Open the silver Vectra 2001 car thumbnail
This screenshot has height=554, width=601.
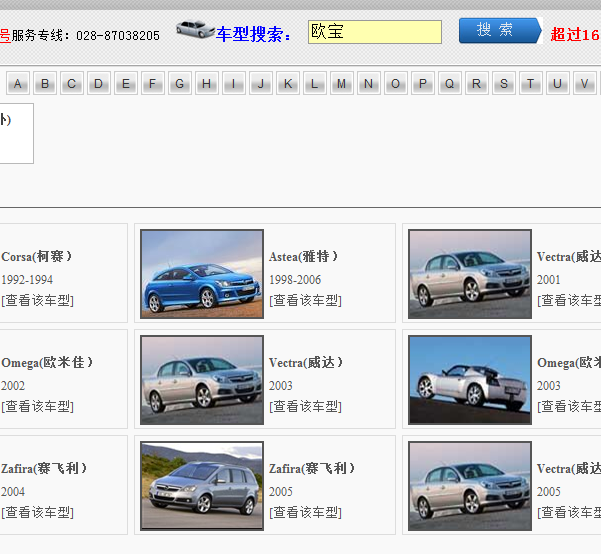[x=470, y=274]
